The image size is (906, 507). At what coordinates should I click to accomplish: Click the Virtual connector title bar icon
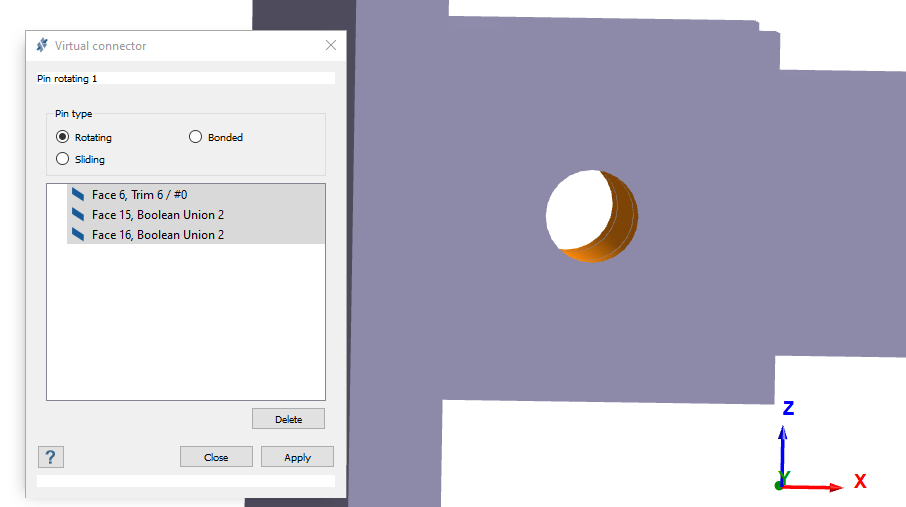[x=42, y=46]
